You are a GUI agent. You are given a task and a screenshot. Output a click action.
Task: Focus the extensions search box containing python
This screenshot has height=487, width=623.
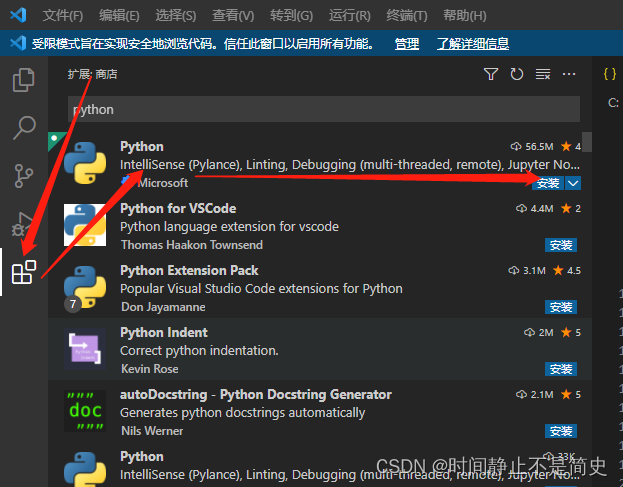coord(323,109)
